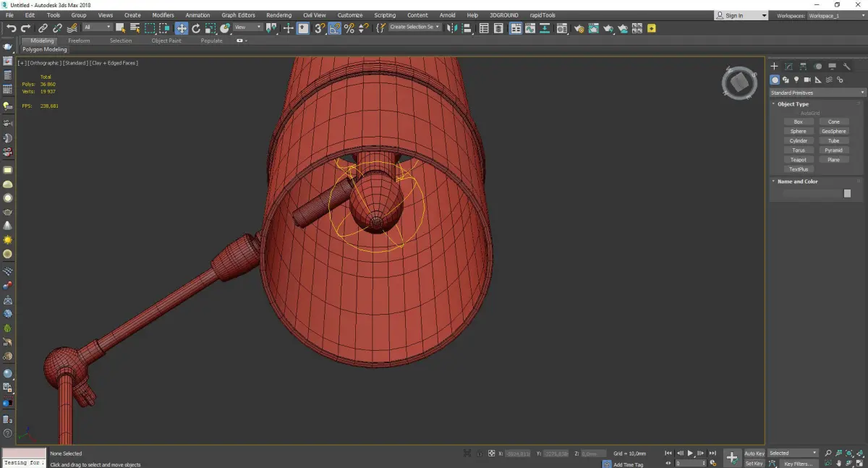Screen dimensions: 868x468
Task: Click the object color swatch
Action: pos(847,194)
